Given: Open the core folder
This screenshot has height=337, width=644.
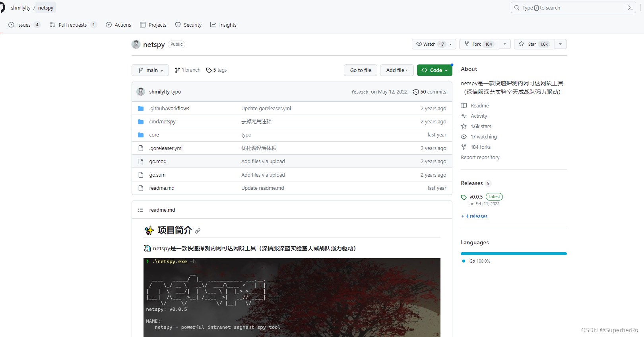Looking at the screenshot, I should pyautogui.click(x=154, y=135).
